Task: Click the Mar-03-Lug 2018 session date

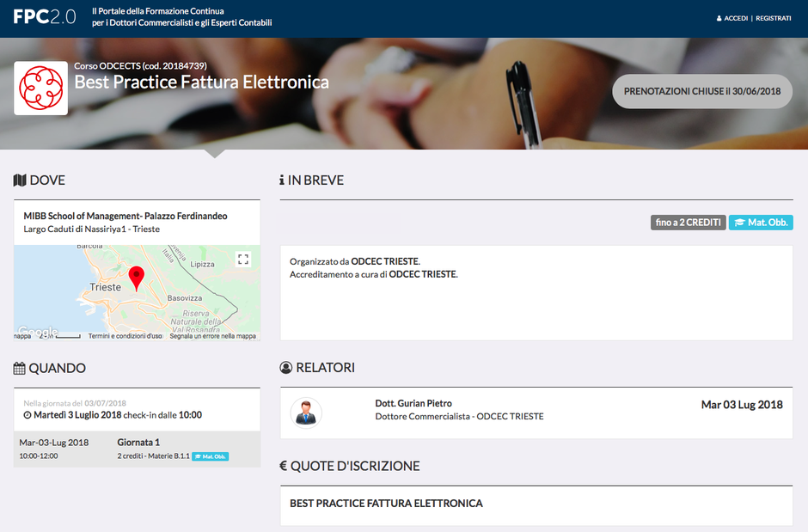Action: coord(54,443)
